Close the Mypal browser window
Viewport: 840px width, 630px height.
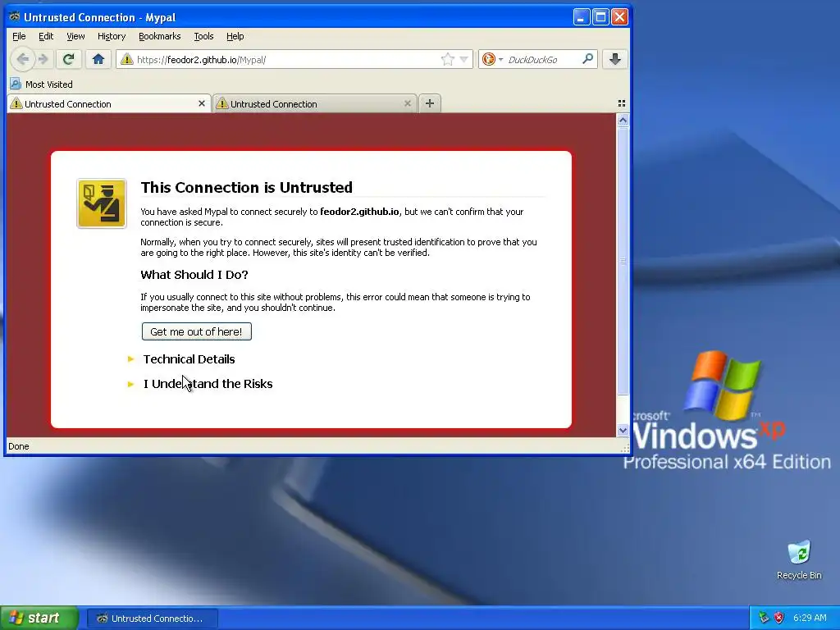pyautogui.click(x=620, y=17)
